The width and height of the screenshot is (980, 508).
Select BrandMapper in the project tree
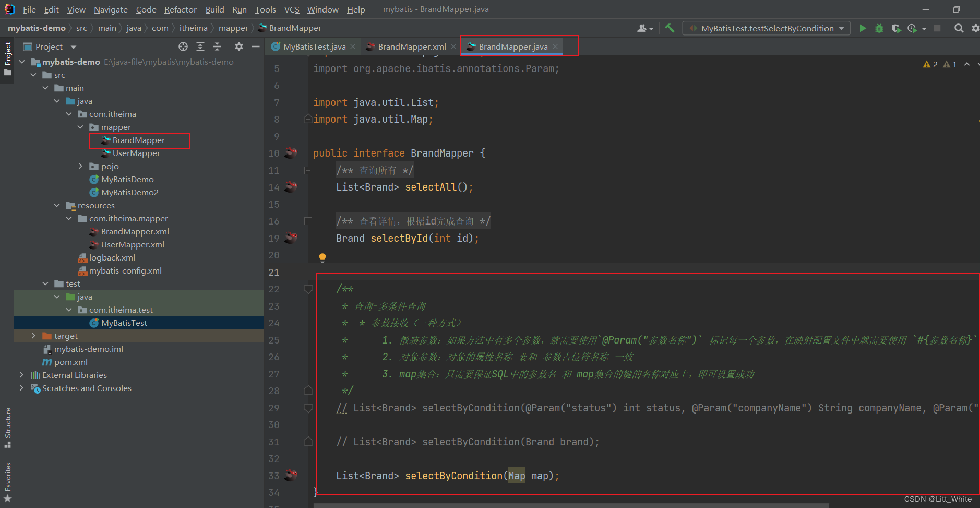click(138, 140)
